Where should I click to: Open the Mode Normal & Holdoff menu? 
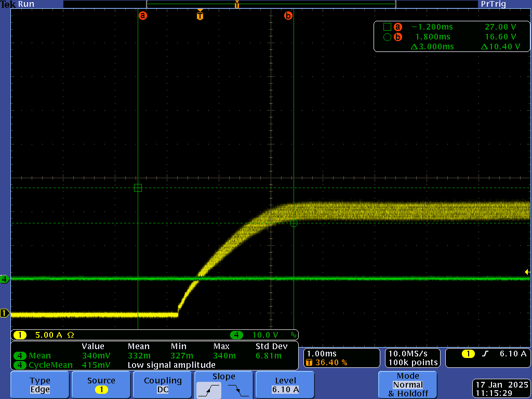(407, 385)
